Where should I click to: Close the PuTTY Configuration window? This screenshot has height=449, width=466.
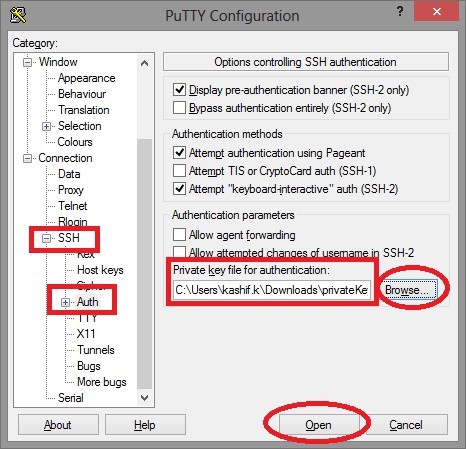click(437, 12)
